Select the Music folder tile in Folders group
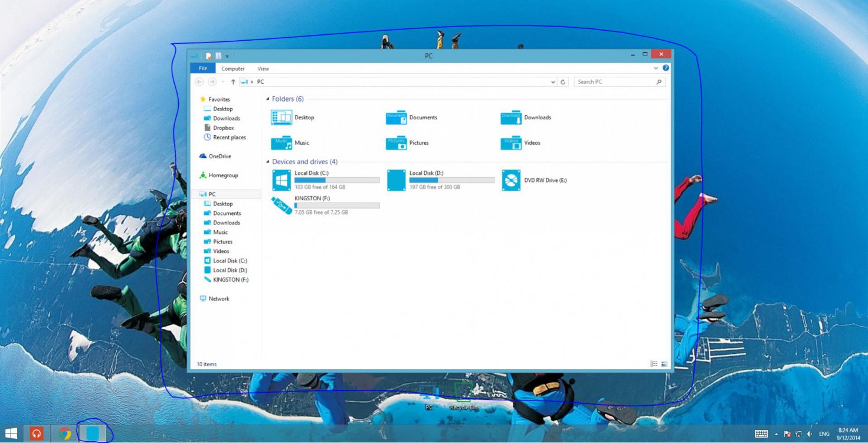868x443 pixels. pyautogui.click(x=290, y=143)
